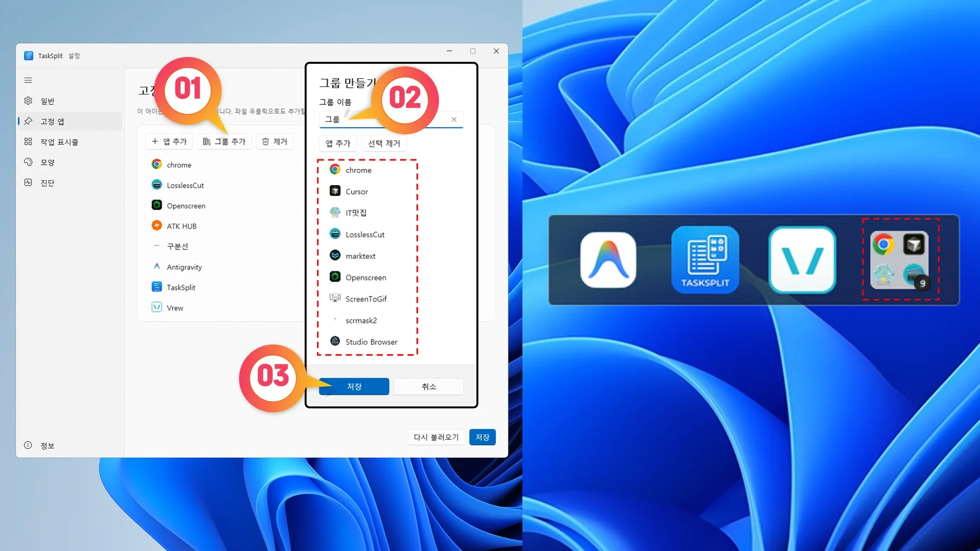
Task: Click the 다시 불러오기 reload button
Action: pos(436,437)
